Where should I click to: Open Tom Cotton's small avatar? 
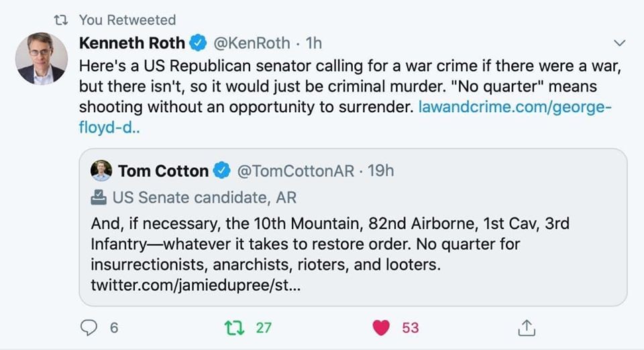coord(101,171)
